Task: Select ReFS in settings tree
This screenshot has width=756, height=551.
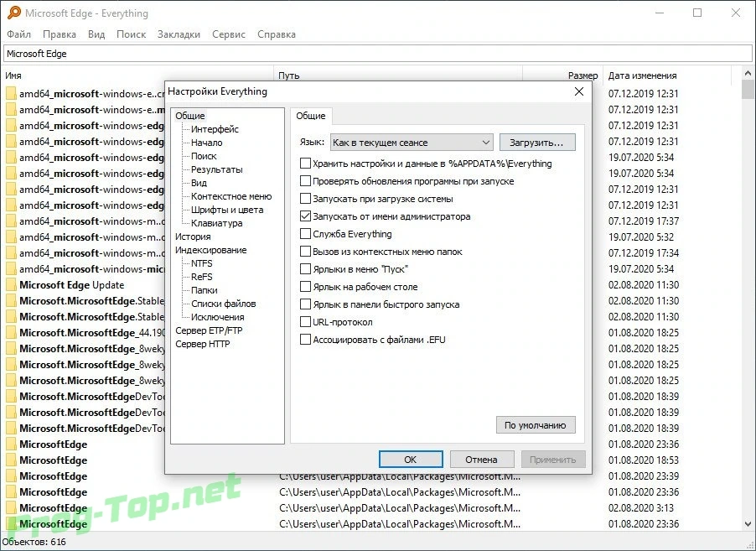Action: (x=201, y=277)
